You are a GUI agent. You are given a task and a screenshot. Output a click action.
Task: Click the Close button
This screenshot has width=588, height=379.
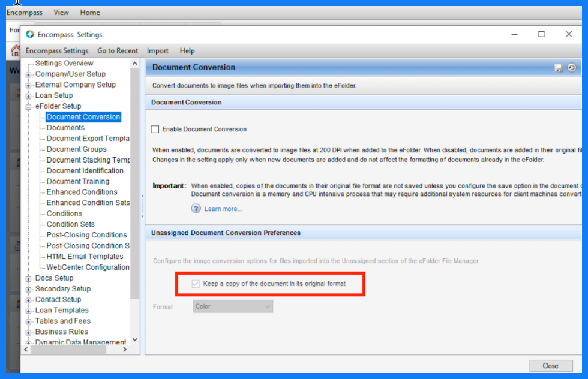pyautogui.click(x=550, y=366)
